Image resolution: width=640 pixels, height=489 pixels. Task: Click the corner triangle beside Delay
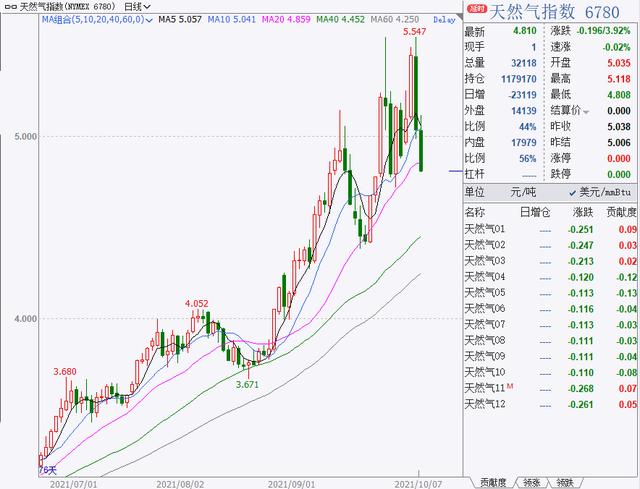[x=459, y=17]
